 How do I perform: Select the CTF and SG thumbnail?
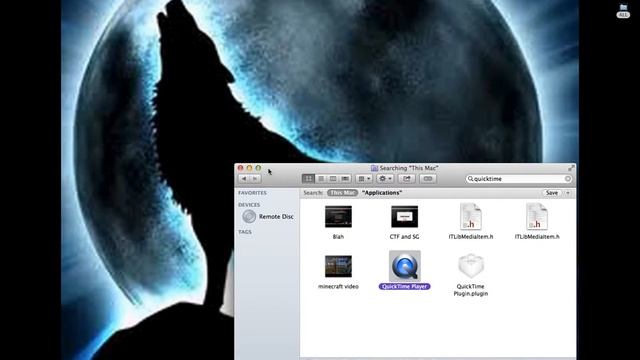[x=404, y=216]
